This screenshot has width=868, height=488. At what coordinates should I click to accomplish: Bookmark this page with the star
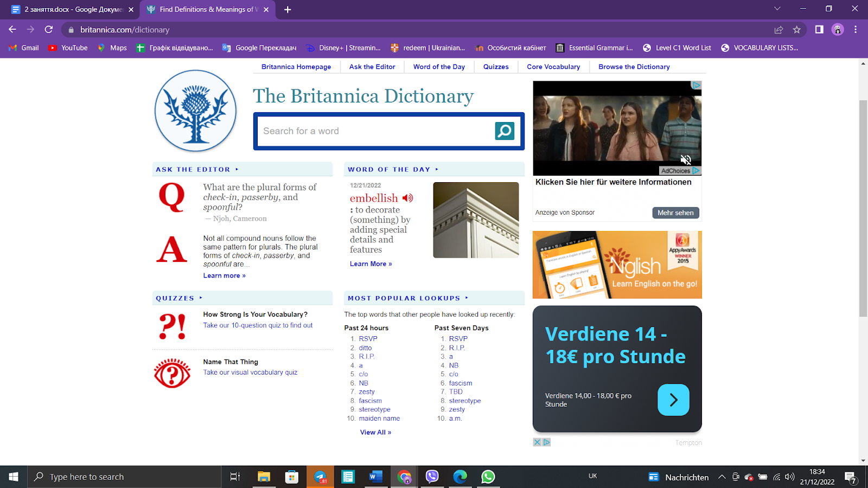[796, 30]
